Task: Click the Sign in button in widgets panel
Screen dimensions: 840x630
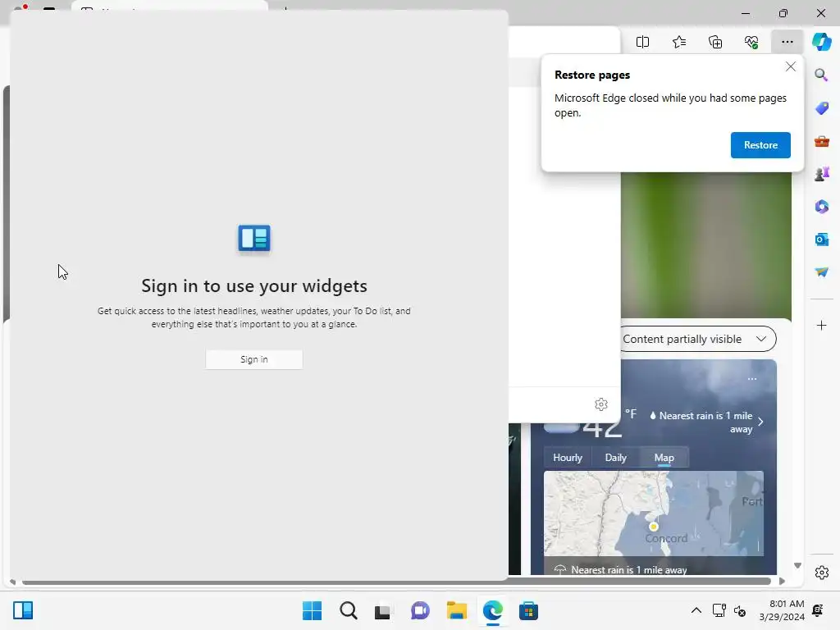Action: click(x=254, y=359)
